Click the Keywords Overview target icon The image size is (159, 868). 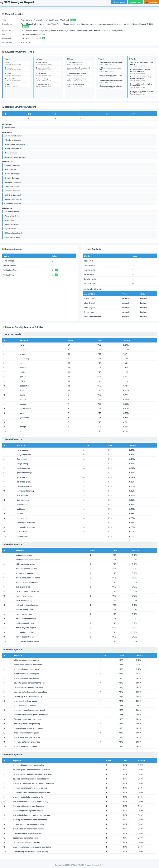coord(3,52)
